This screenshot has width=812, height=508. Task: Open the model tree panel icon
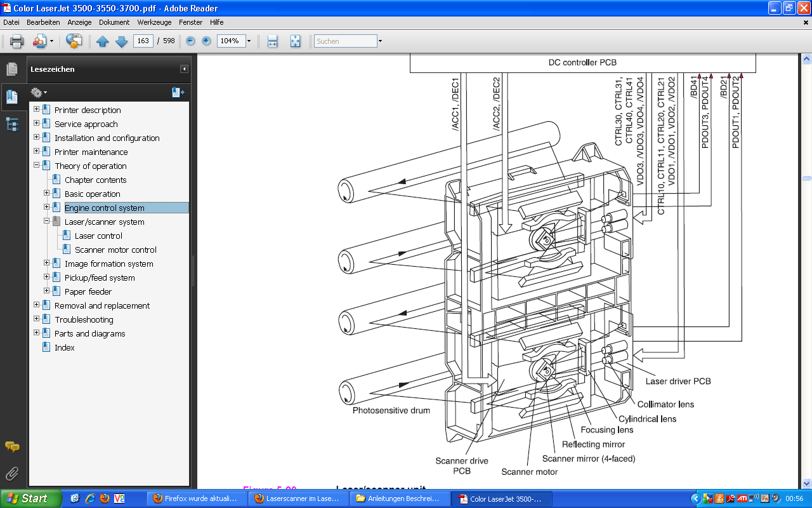[12, 124]
